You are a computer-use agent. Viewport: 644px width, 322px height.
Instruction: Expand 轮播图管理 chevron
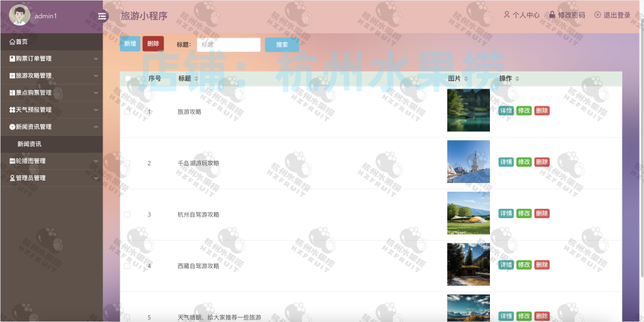coord(96,161)
